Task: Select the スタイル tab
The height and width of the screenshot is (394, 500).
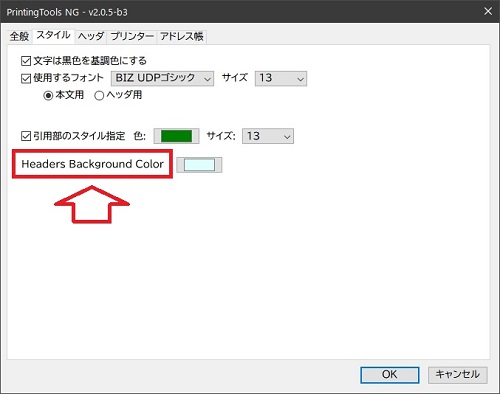Action: pyautogui.click(x=53, y=35)
